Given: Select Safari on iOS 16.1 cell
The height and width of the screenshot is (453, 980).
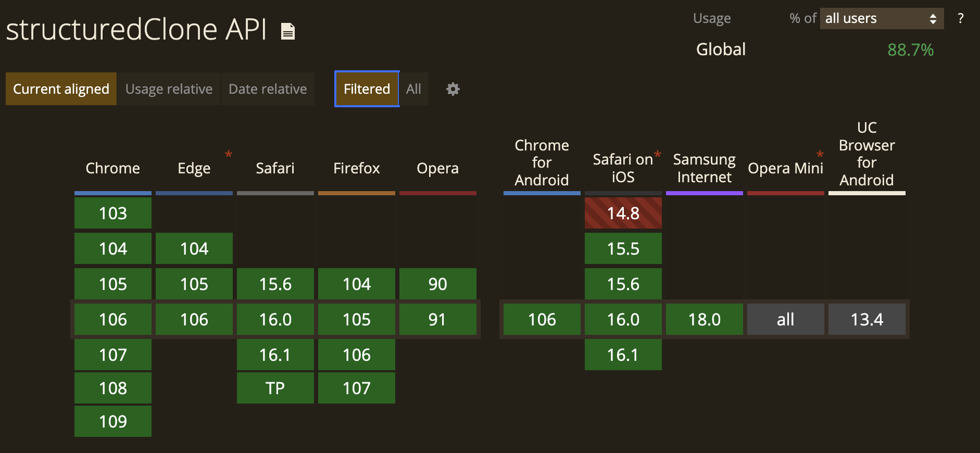Looking at the screenshot, I should click(x=623, y=355).
